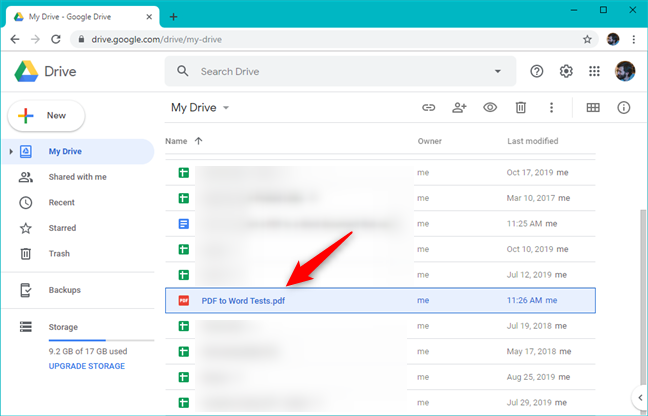Viewport: 648px width, 416px height.
Task: Reverse sort direction arrow next to Name
Action: click(x=198, y=141)
